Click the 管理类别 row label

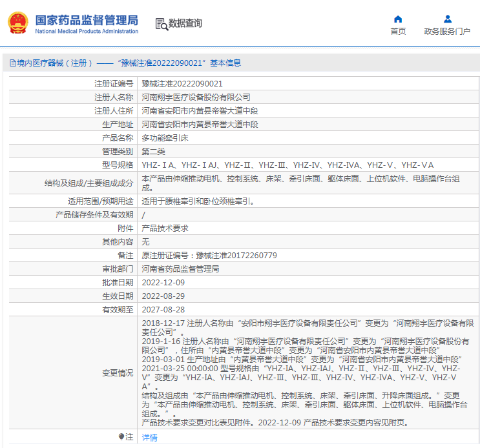[118, 151]
